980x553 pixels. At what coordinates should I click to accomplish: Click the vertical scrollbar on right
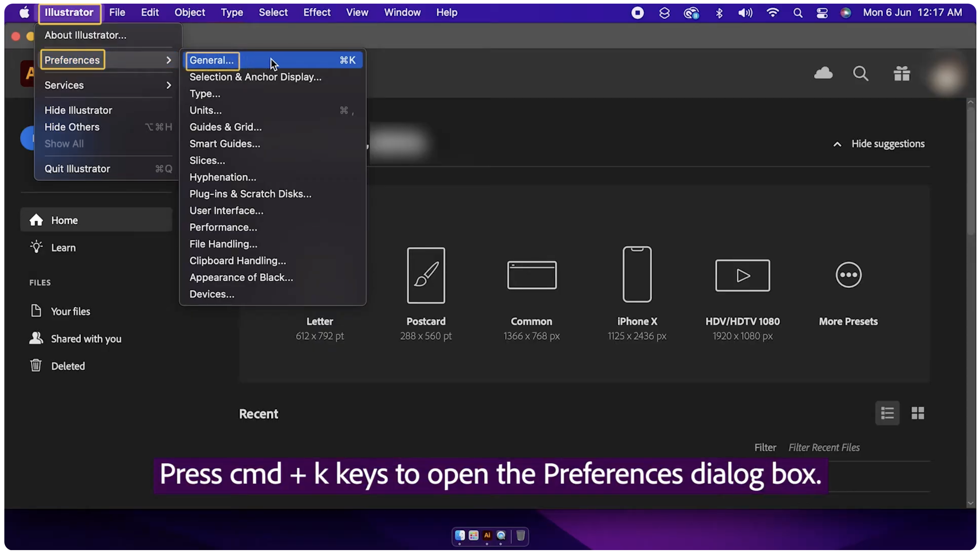pyautogui.click(x=970, y=171)
